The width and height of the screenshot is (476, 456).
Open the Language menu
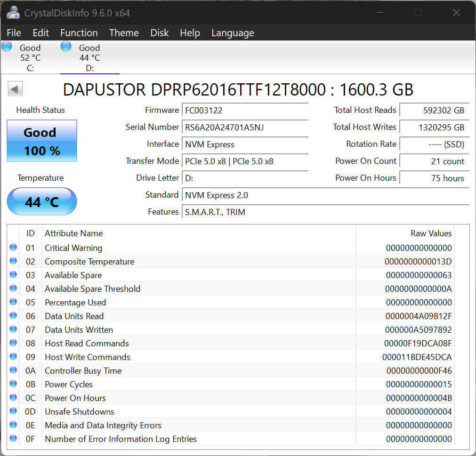[233, 33]
